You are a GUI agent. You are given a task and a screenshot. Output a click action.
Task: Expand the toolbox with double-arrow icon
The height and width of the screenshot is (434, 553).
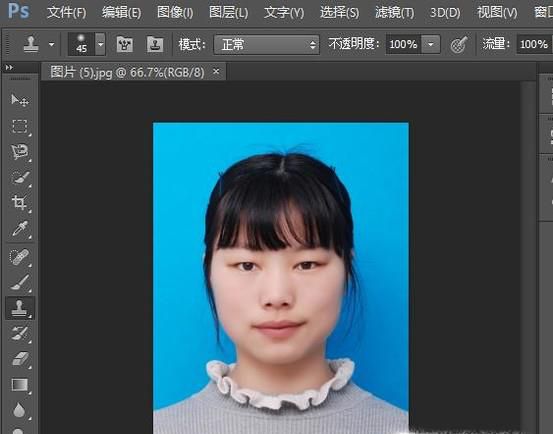9,67
